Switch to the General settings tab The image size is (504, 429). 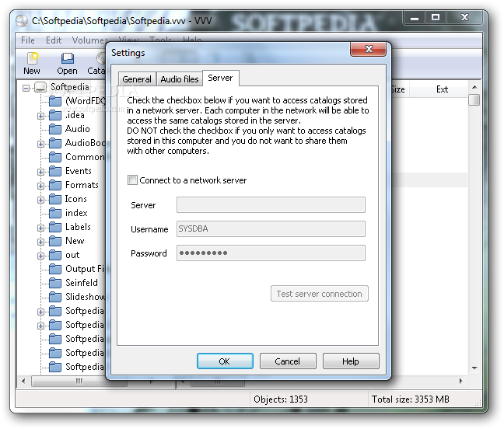pos(137,79)
